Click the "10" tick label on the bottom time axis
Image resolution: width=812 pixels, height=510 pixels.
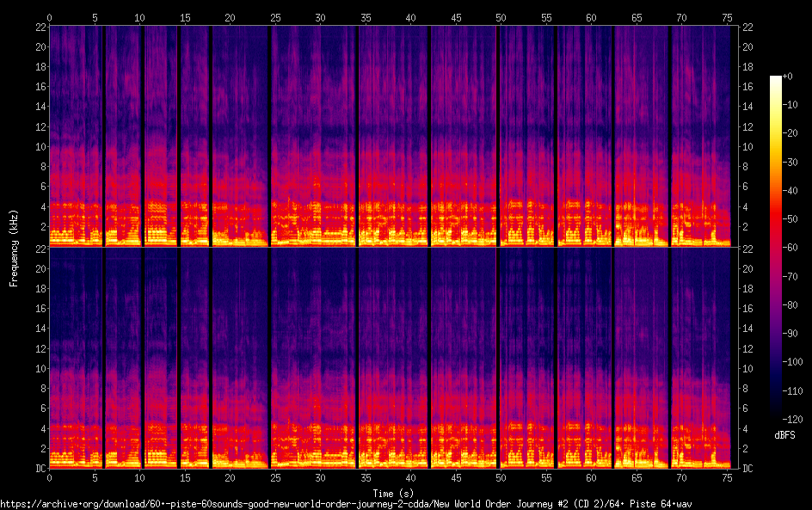[139, 478]
